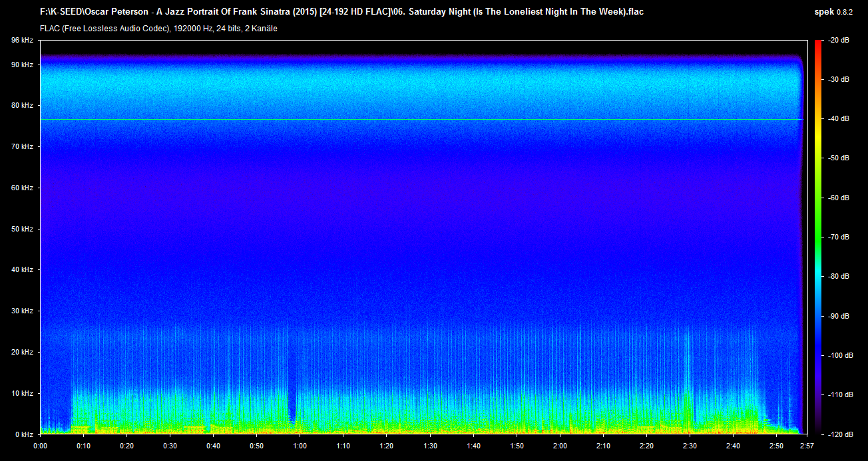Click the 50 kHz frequency label
The width and height of the screenshot is (868, 461).
[x=22, y=229]
